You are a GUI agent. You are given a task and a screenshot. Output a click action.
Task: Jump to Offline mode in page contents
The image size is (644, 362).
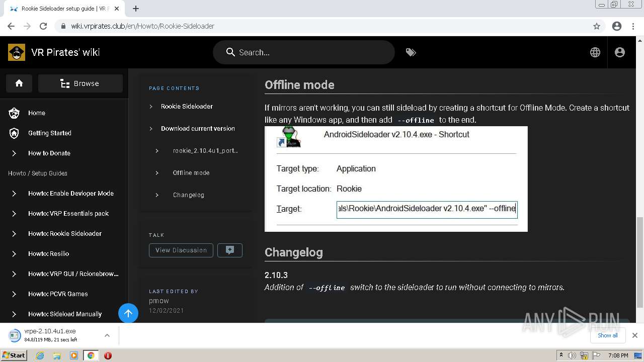tap(191, 173)
